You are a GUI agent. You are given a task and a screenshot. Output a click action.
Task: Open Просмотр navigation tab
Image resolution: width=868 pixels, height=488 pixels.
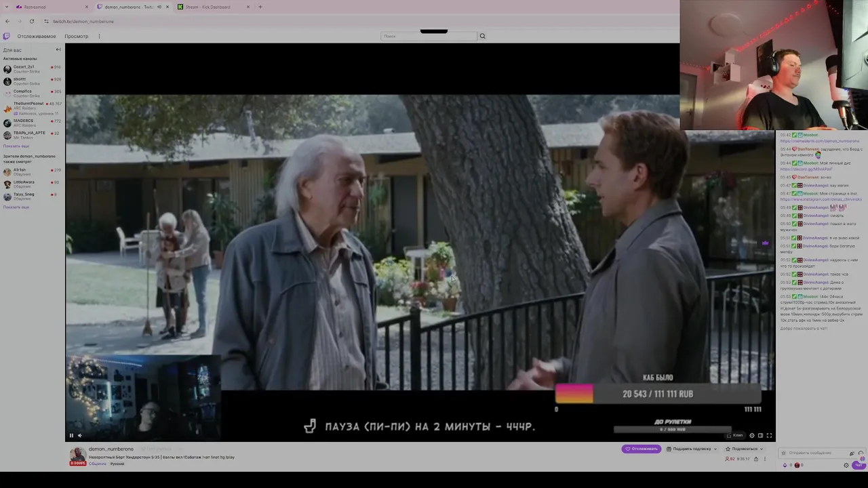coord(77,36)
